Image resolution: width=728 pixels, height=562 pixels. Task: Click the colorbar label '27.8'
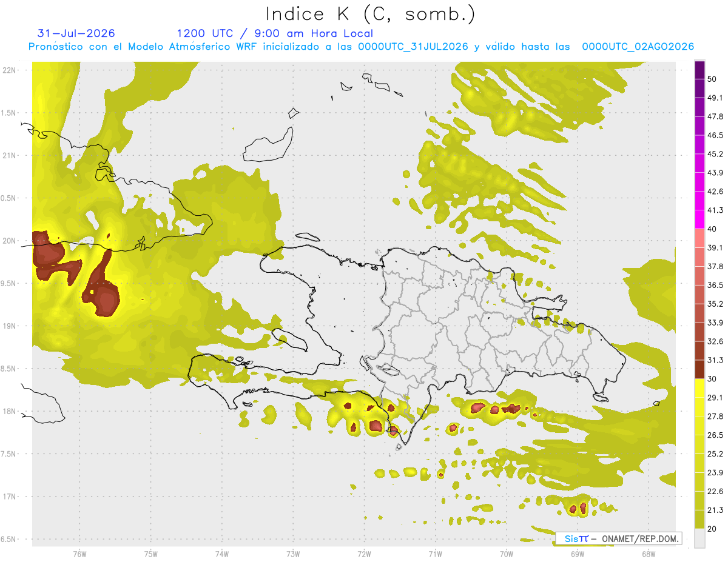[x=715, y=416]
